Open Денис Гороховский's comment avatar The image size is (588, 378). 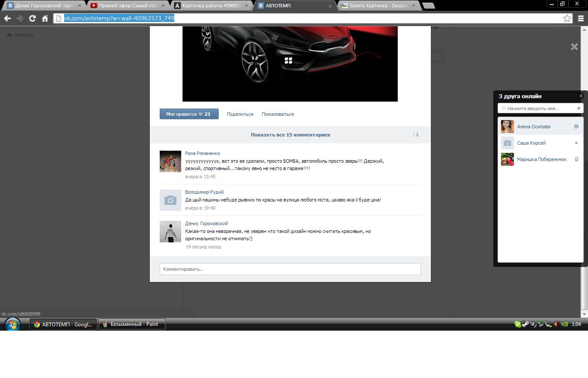(x=170, y=232)
